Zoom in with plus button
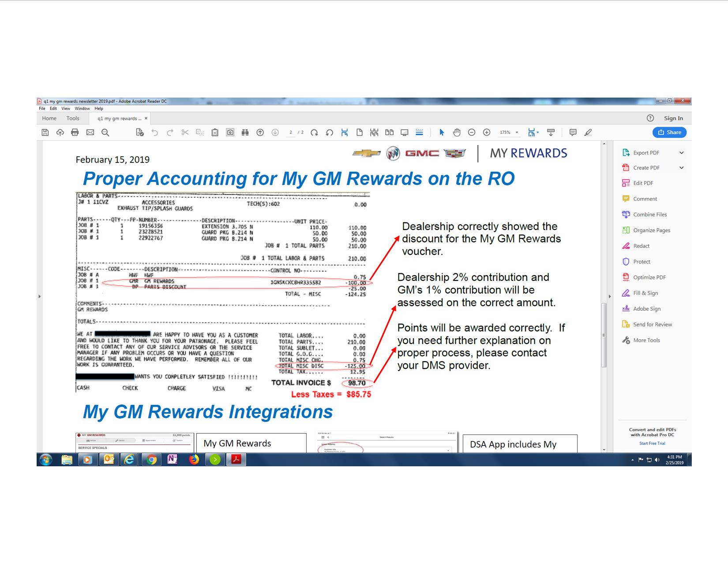Screen dimensions: 728x563 click(x=487, y=132)
